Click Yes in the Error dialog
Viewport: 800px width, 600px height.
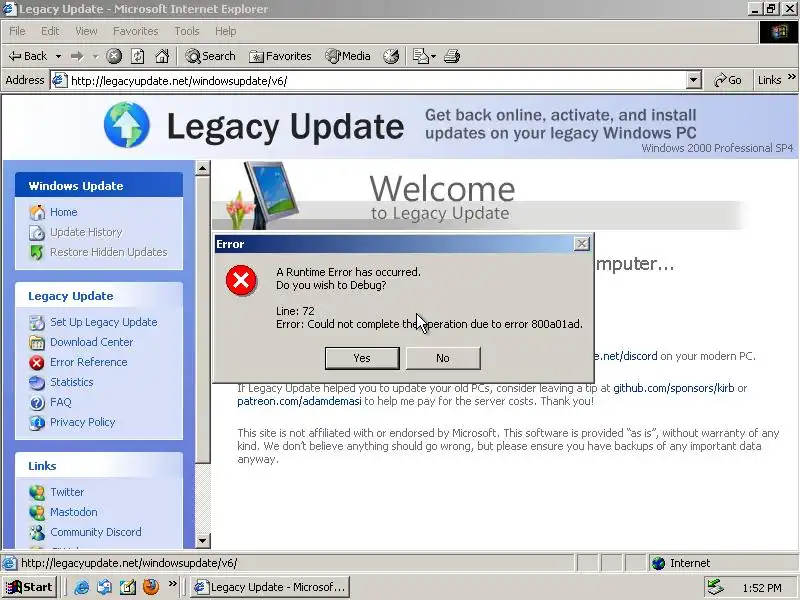click(362, 358)
